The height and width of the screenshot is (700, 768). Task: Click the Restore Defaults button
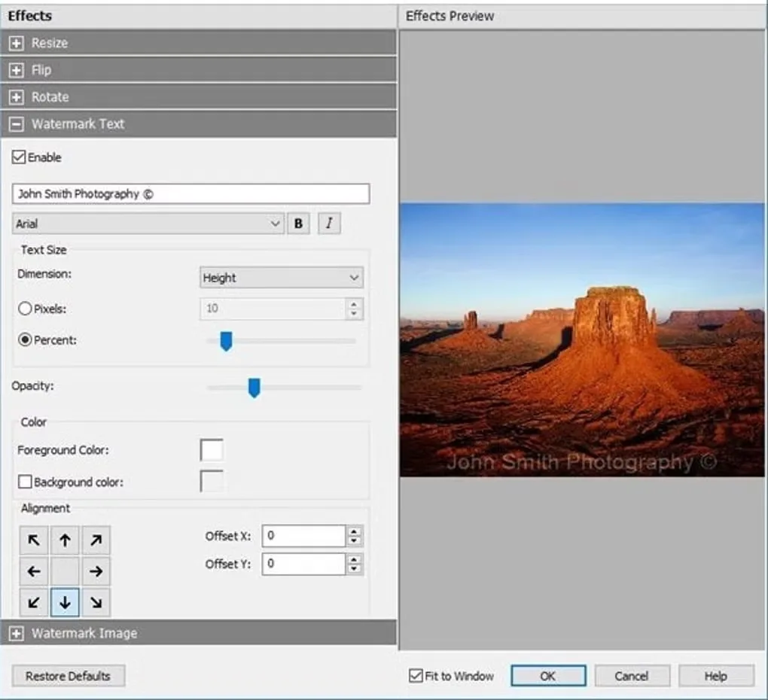coord(68,676)
